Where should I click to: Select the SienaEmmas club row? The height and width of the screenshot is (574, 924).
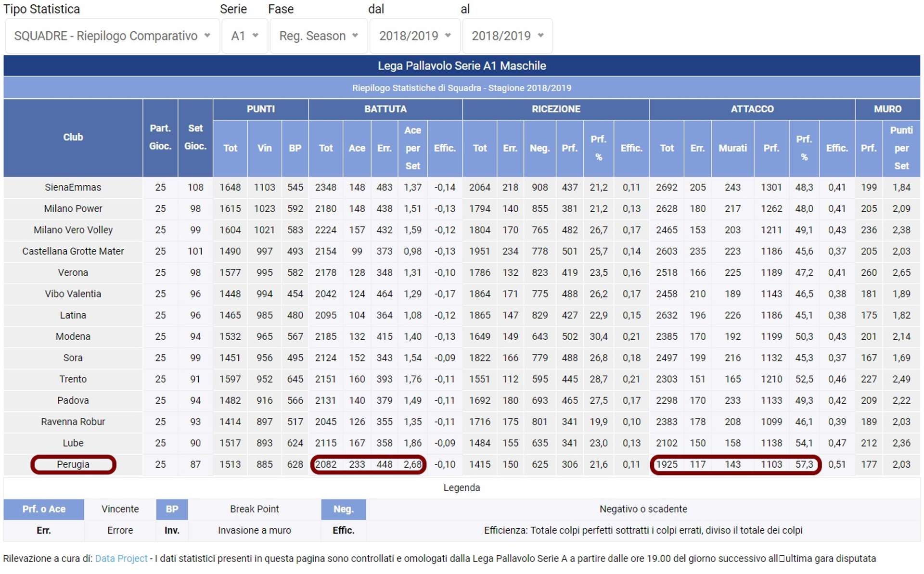point(73,187)
